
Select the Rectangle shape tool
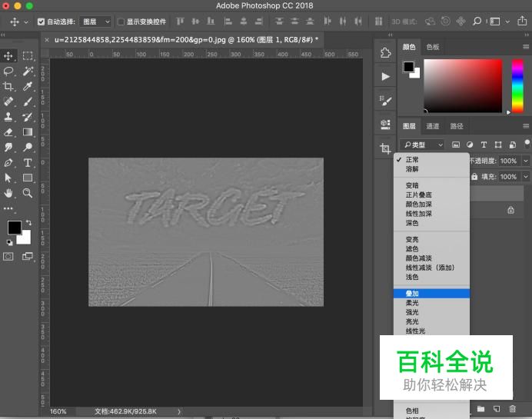click(28, 178)
